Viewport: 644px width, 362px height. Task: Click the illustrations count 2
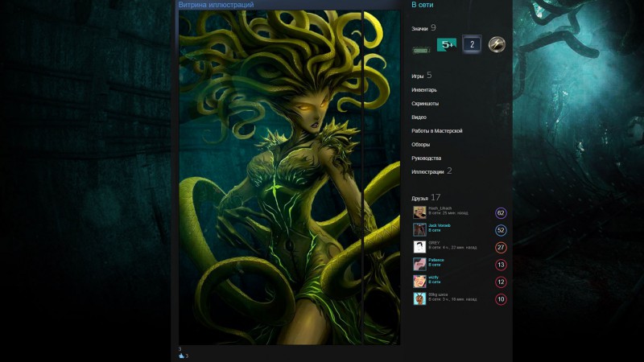click(449, 171)
